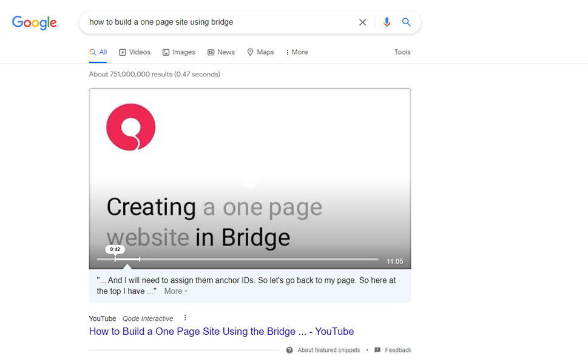Click the About featured snippets help icon
588x364 pixels.
tap(289, 350)
